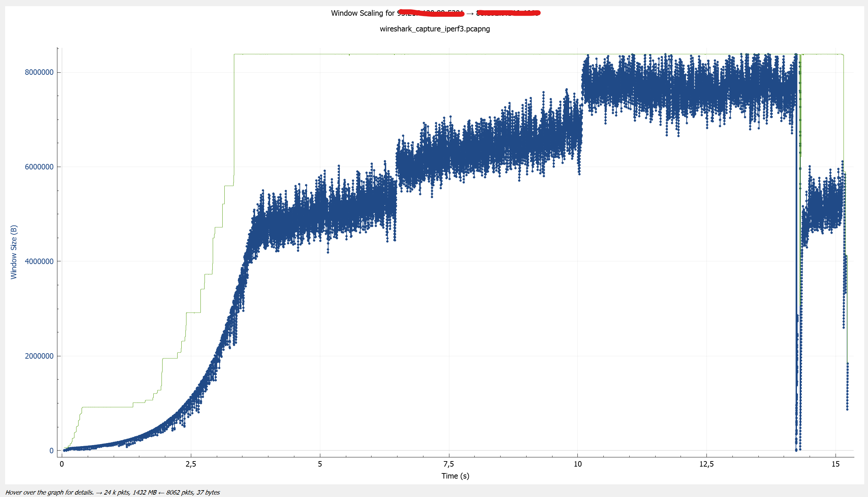Click the 12,5 tick on the time axis

pos(706,464)
